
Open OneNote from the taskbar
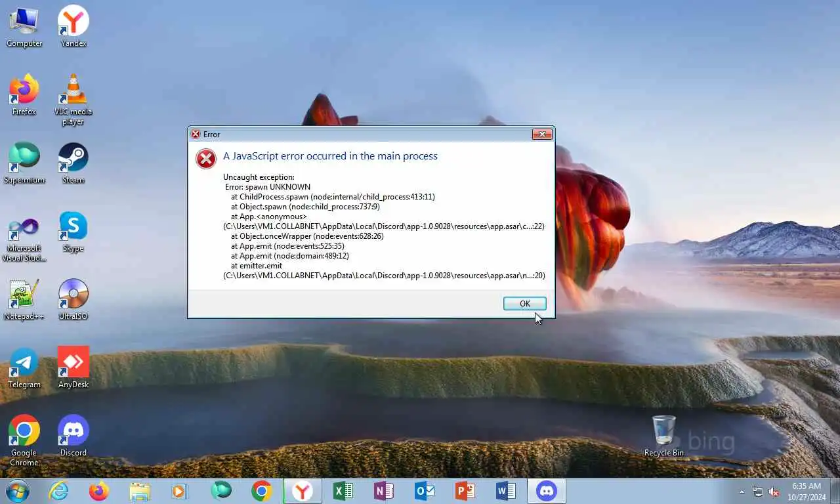[384, 491]
